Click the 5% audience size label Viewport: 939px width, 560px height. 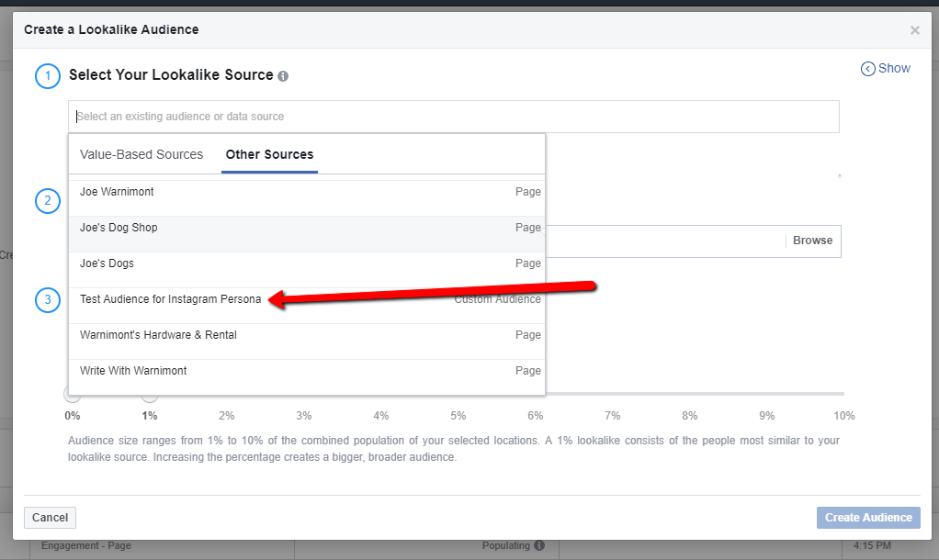458,416
